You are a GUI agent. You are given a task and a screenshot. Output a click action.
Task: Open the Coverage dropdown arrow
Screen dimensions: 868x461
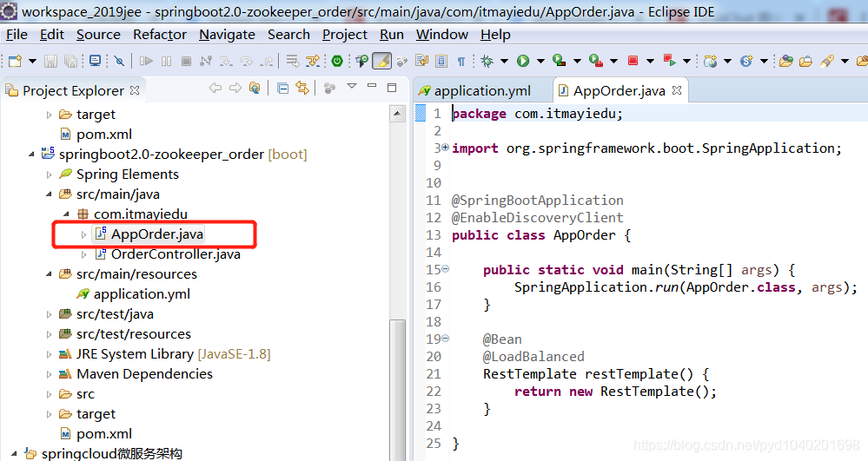click(x=578, y=61)
